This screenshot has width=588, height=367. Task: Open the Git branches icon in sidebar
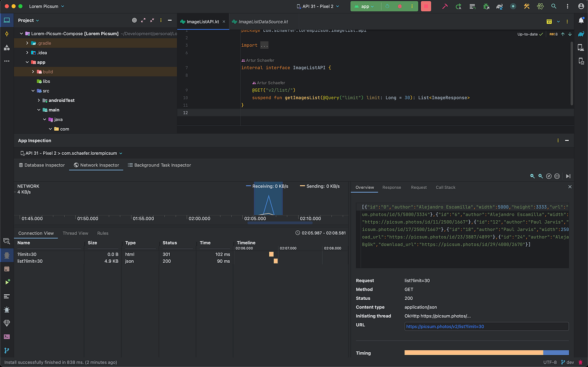tap(6, 351)
